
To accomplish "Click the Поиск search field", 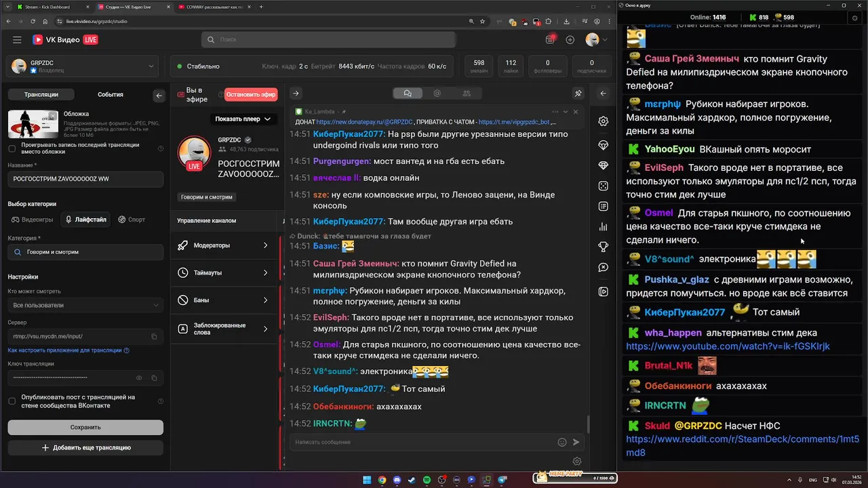I will [x=329, y=40].
